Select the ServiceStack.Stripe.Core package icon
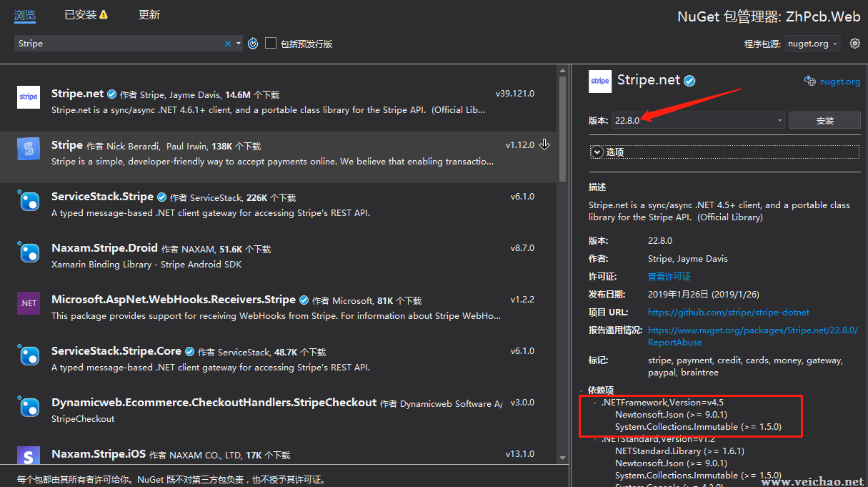The image size is (868, 487). coord(29,355)
